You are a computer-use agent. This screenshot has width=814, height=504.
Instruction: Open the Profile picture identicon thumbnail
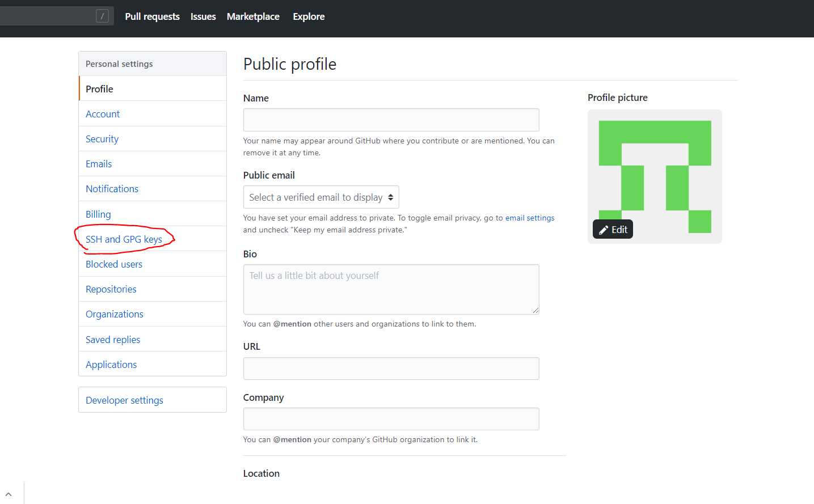coord(655,176)
